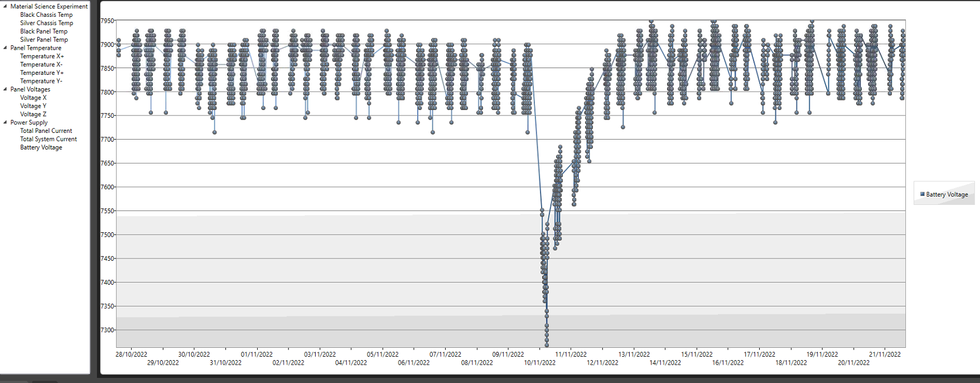Select Temperature X- channel
This screenshot has height=383, width=980.
click(x=41, y=65)
